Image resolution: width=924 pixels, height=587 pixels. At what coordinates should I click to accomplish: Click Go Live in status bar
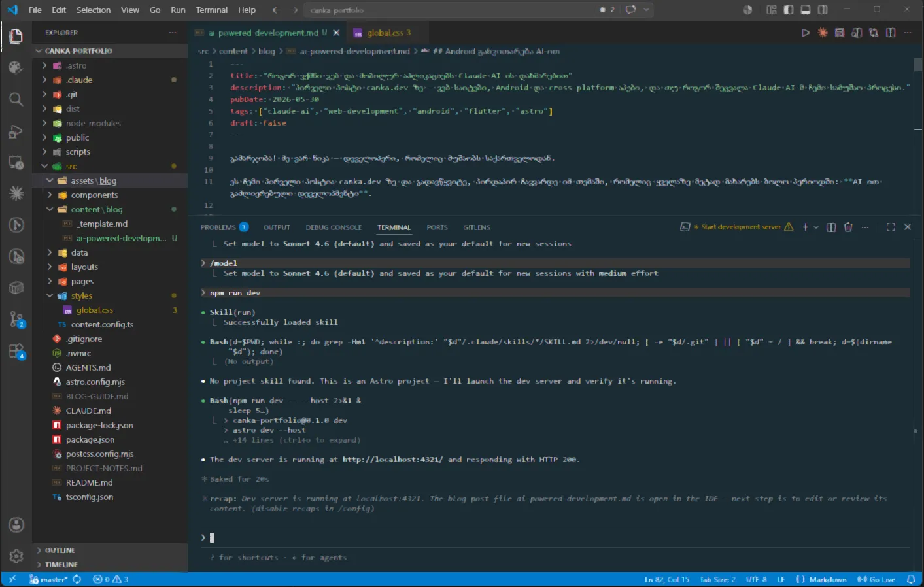[x=876, y=579]
